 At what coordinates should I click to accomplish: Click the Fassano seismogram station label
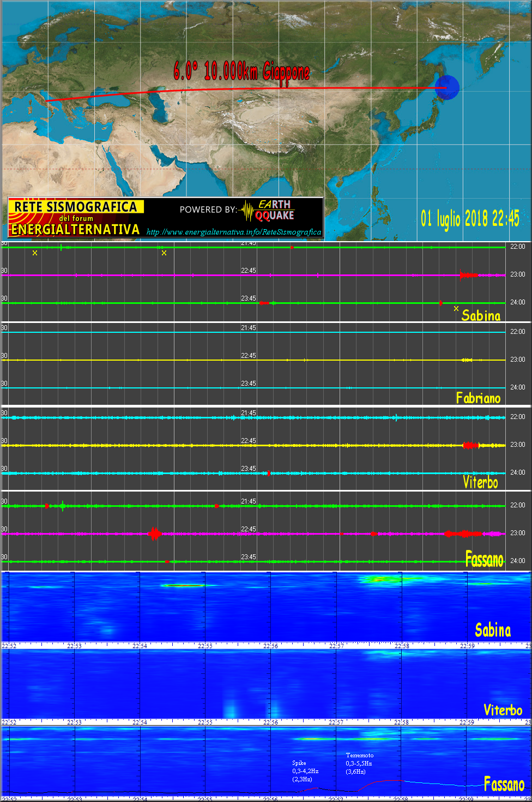[485, 559]
